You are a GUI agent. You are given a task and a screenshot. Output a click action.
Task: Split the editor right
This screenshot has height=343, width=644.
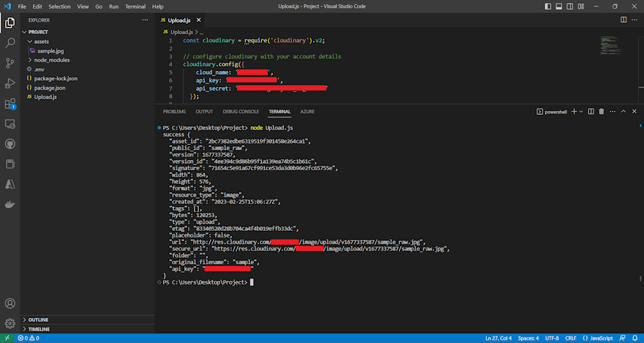[623, 20]
